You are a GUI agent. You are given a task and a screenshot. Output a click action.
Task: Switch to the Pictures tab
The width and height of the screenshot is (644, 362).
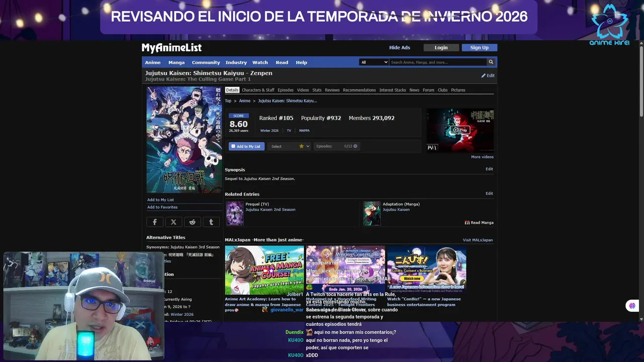pos(458,90)
